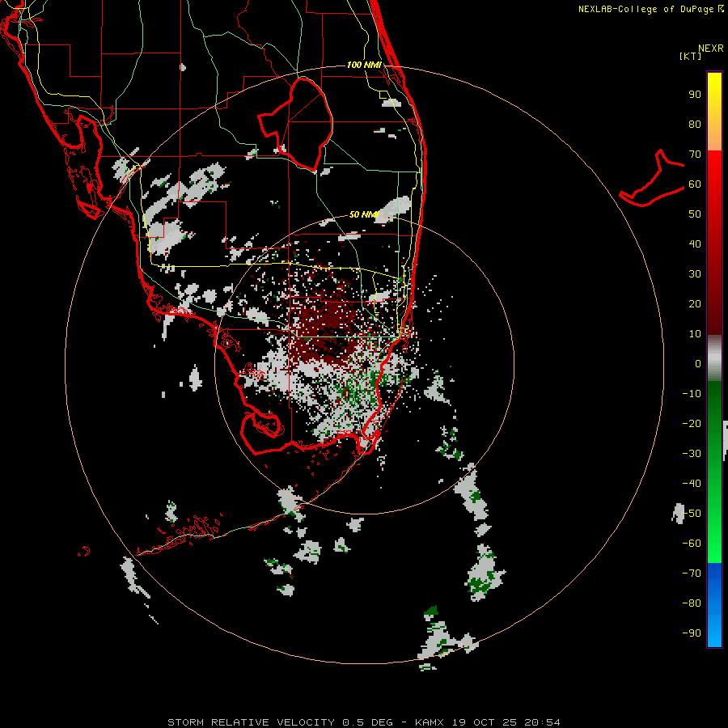This screenshot has height=728, width=728.
Task: Click the positive 80 knot scale label
Action: [x=695, y=124]
